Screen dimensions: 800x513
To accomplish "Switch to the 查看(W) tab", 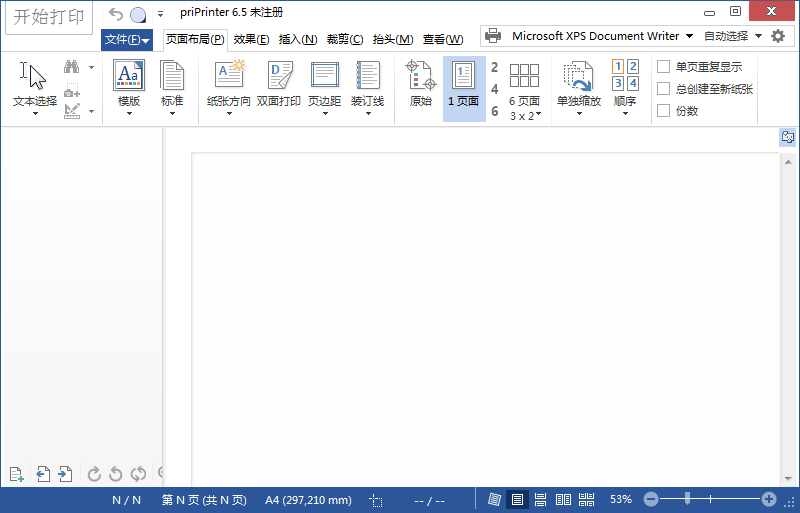I will tap(443, 39).
